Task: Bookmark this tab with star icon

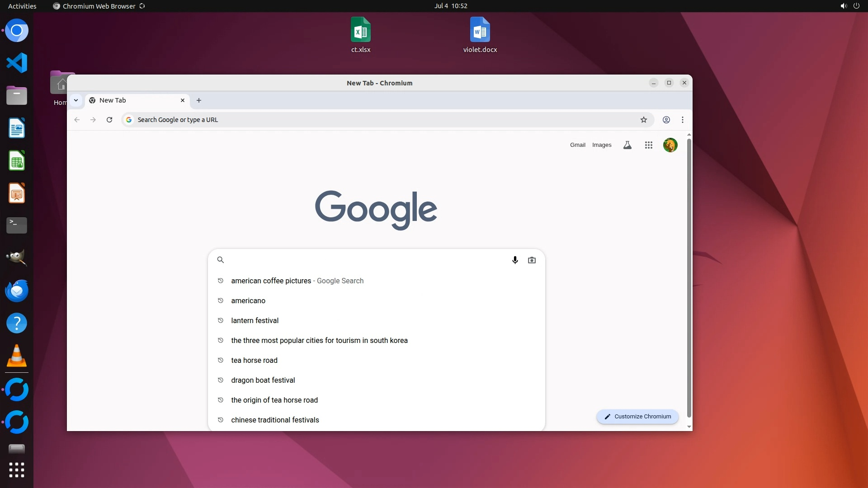Action: coord(644,120)
